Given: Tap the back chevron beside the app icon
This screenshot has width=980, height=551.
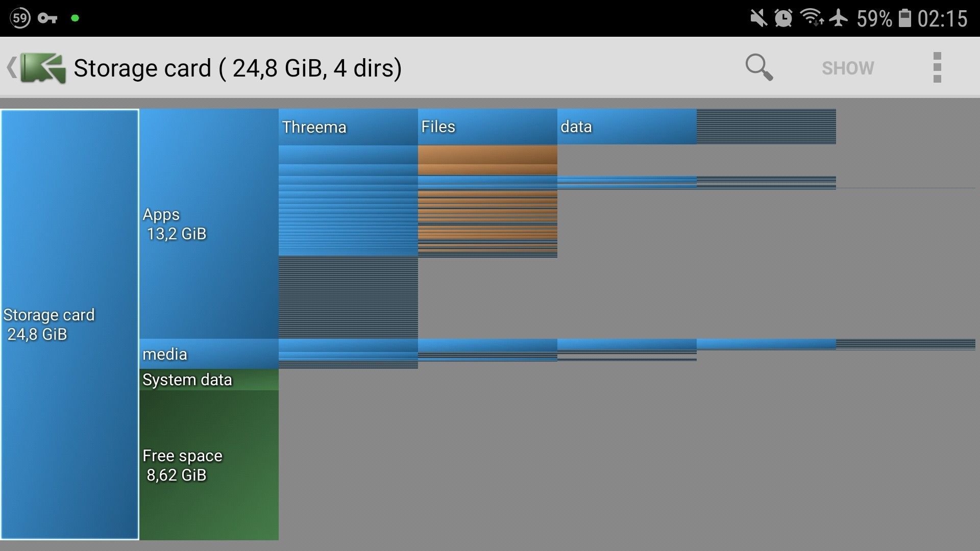Looking at the screenshot, I should [11, 67].
